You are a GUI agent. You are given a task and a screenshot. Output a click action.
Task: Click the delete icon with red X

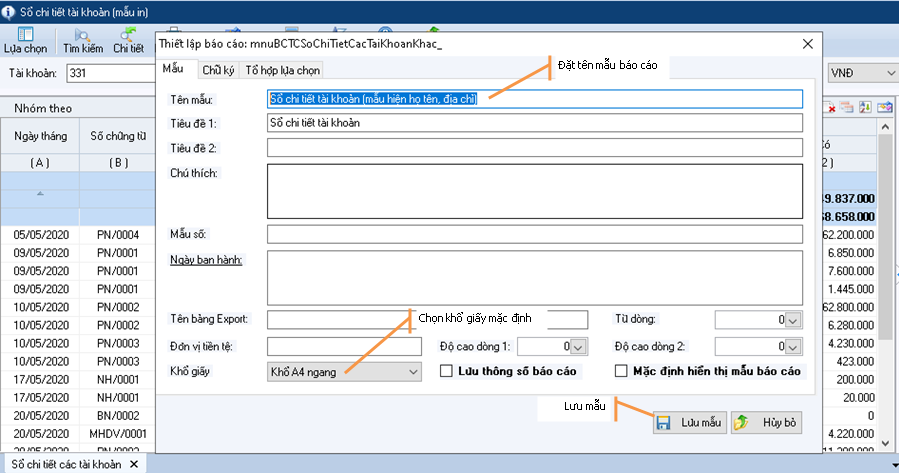coord(830,107)
